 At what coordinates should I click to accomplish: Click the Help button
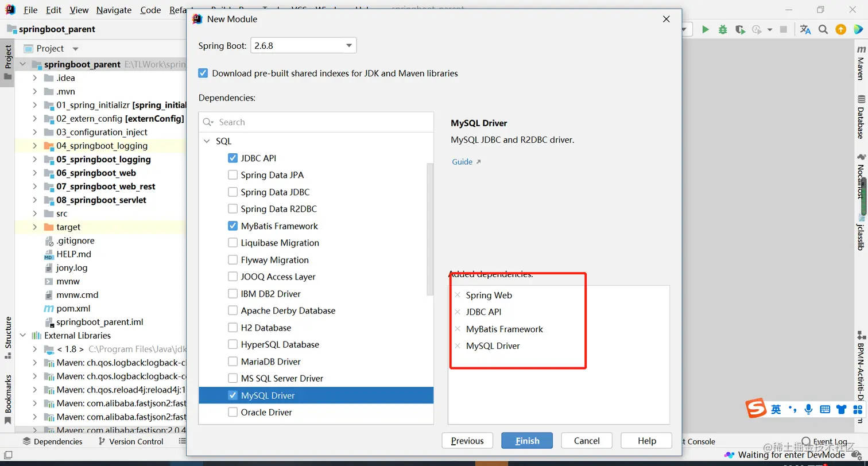coord(646,441)
